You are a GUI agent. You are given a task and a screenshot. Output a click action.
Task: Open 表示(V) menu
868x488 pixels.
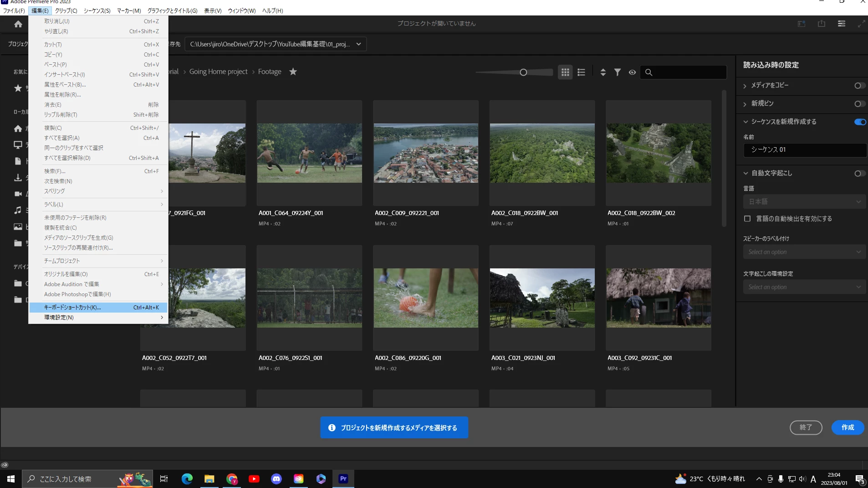(x=213, y=10)
